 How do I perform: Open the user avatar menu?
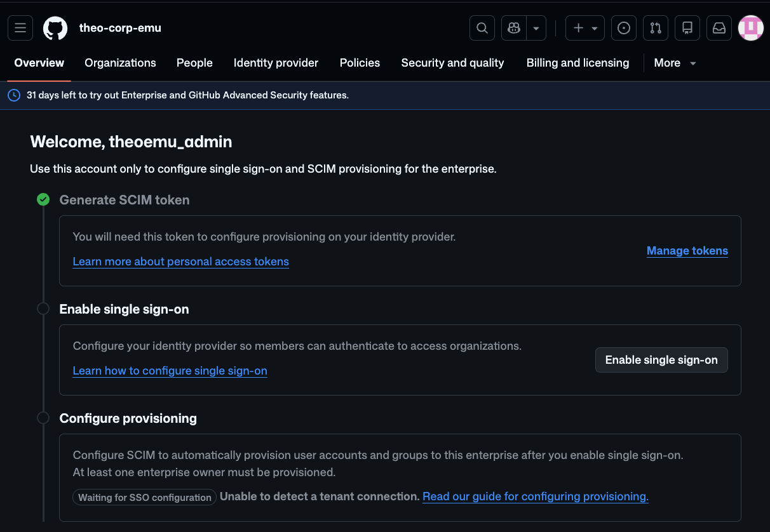(750, 28)
